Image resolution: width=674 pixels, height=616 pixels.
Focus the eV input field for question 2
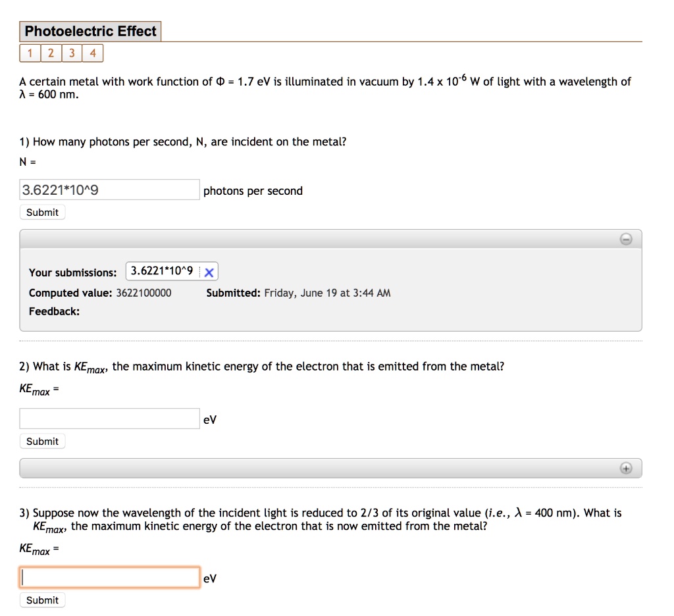coord(109,418)
